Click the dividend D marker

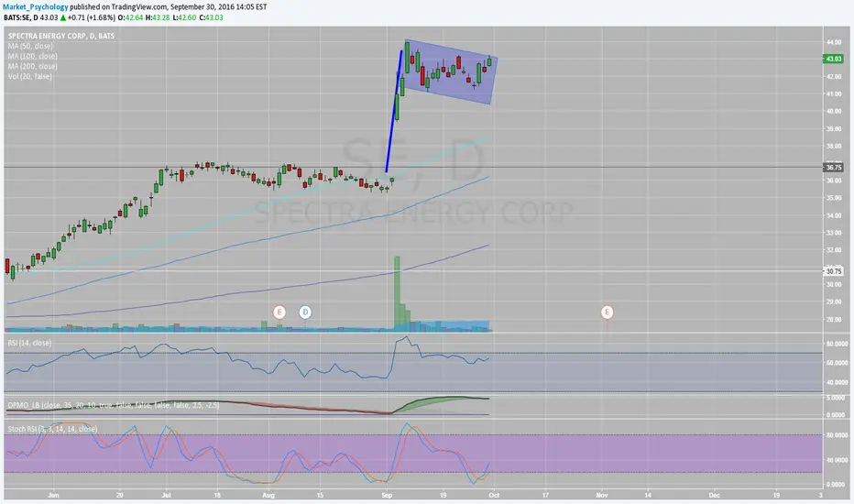[305, 312]
